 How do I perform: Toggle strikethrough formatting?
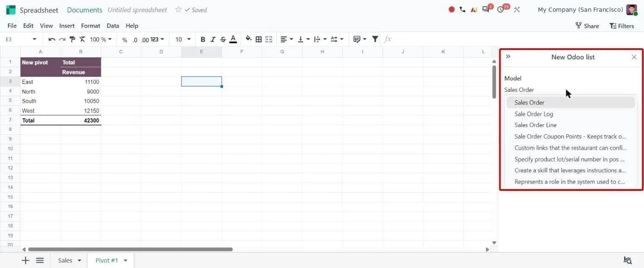click(223, 39)
